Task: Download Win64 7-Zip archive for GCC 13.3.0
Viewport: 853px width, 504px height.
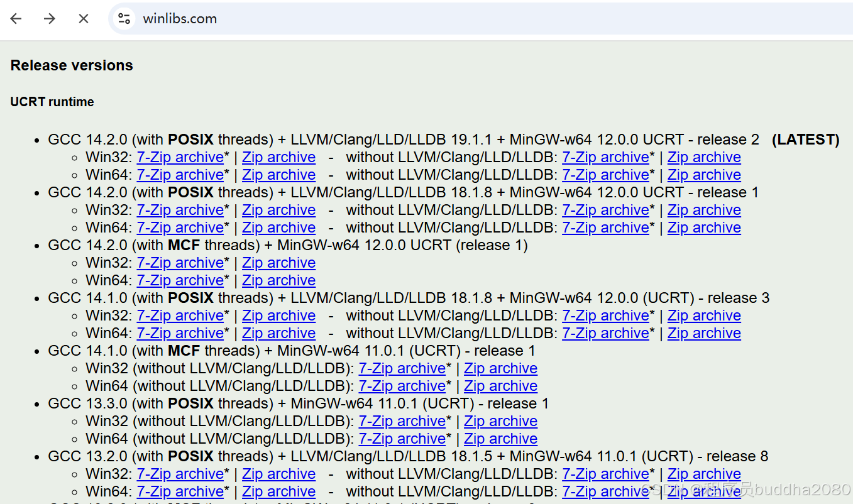Action: (x=402, y=439)
